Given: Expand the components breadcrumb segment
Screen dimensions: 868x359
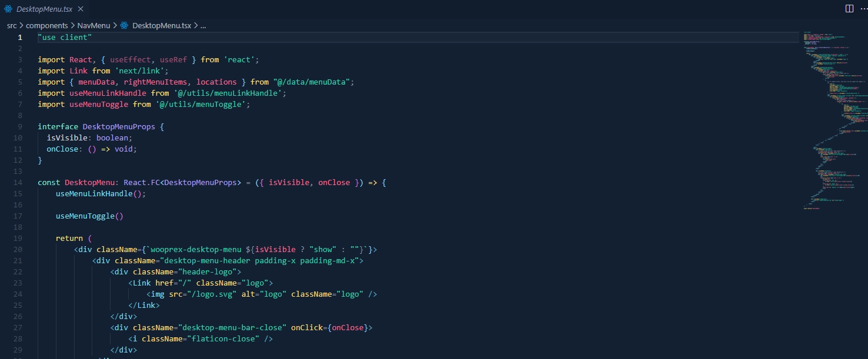Looking at the screenshot, I should [x=46, y=25].
